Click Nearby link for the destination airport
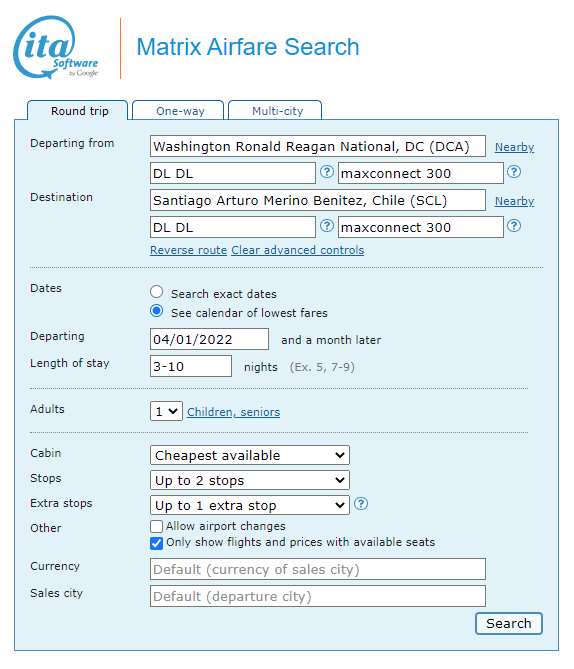The height and width of the screenshot is (669, 574). [514, 201]
